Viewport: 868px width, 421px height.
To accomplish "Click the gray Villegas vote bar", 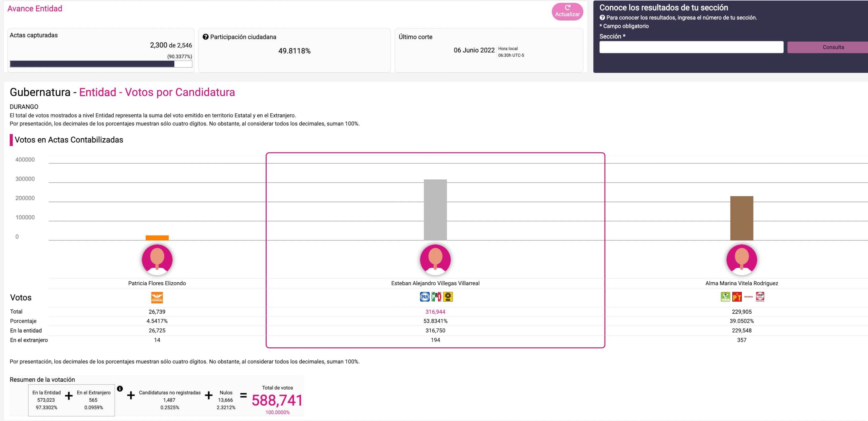I will point(435,209).
